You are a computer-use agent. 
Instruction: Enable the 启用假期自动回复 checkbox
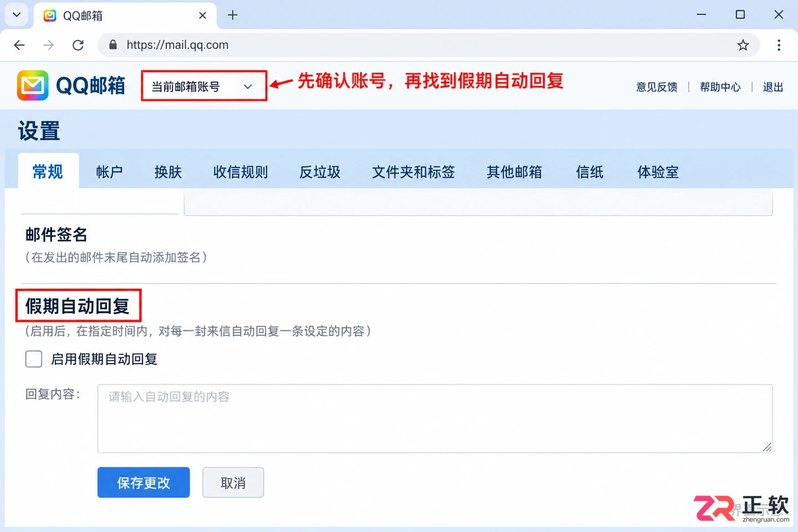click(x=34, y=359)
